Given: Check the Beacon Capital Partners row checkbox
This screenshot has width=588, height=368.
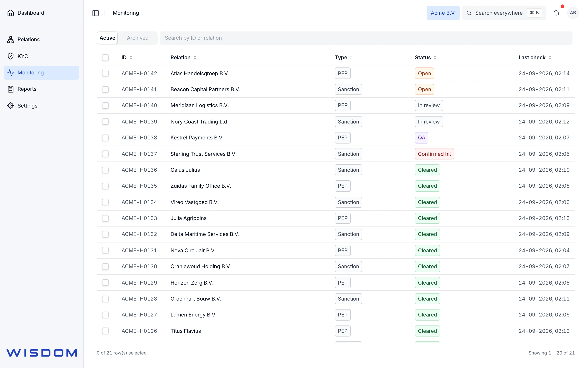Looking at the screenshot, I should coord(105,89).
